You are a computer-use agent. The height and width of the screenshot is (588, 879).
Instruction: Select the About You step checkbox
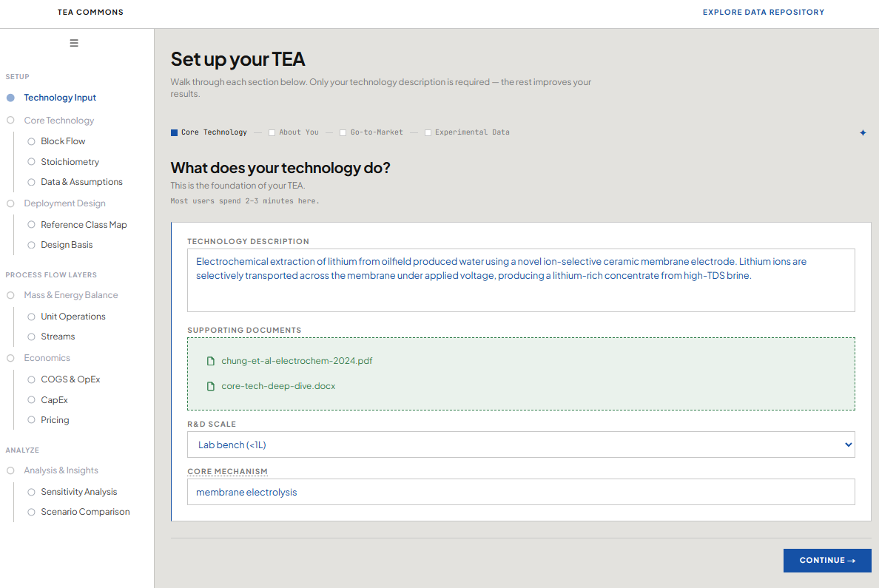[x=272, y=133]
